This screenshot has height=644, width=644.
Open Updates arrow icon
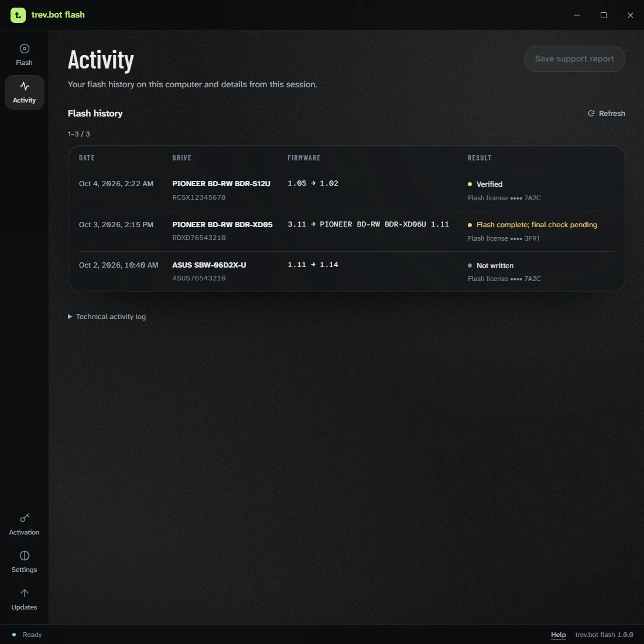click(24, 593)
